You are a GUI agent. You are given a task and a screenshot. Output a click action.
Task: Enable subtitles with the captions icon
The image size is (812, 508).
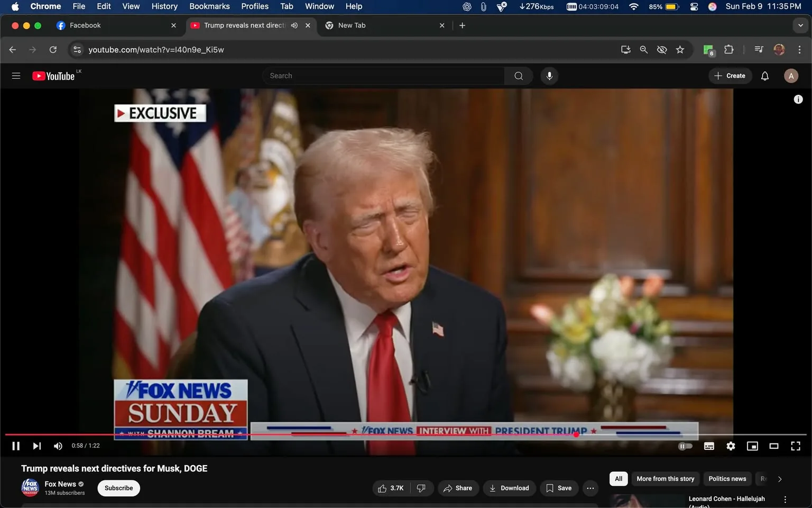pyautogui.click(x=709, y=446)
